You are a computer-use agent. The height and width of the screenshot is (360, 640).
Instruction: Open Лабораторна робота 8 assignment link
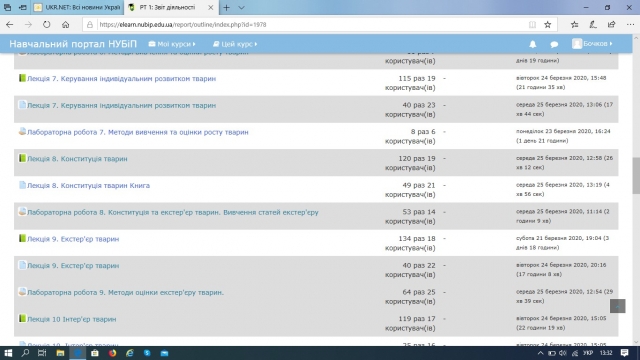click(173, 212)
